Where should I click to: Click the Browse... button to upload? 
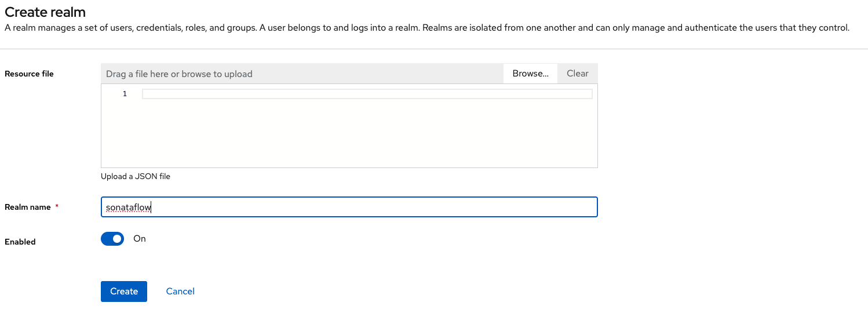click(x=530, y=74)
